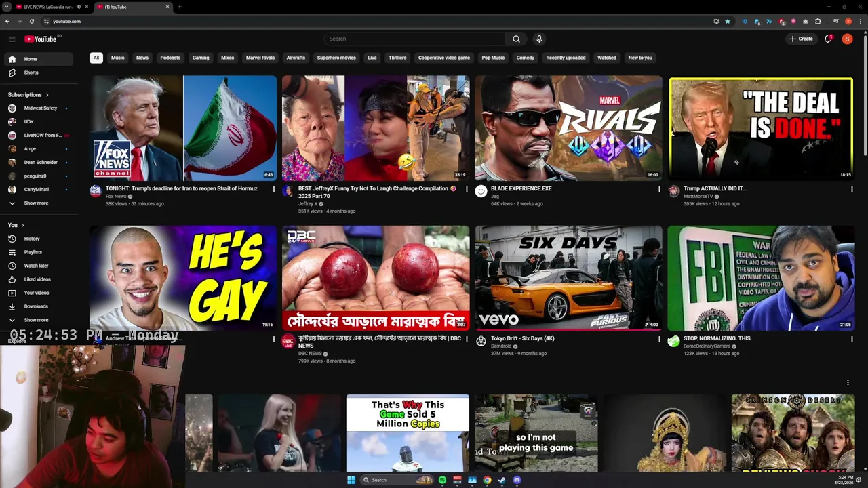Open options menu for Tokyo Drift video
The image size is (868, 488).
click(659, 339)
